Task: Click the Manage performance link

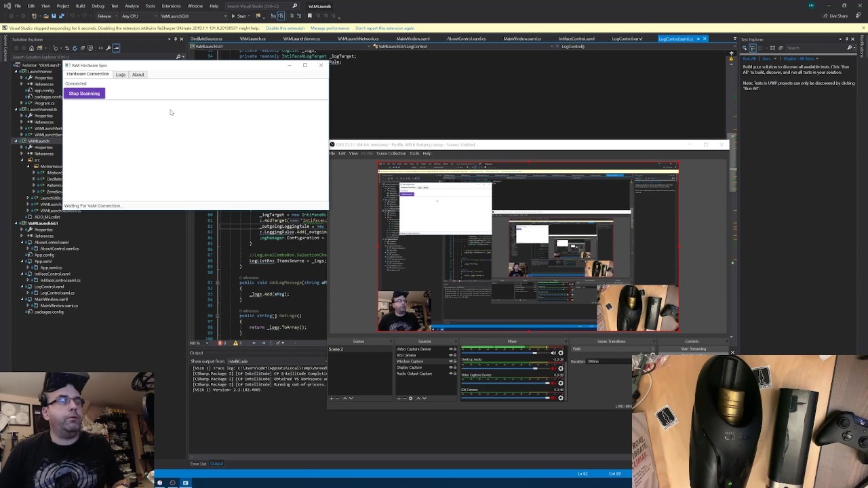Action: pyautogui.click(x=330, y=28)
